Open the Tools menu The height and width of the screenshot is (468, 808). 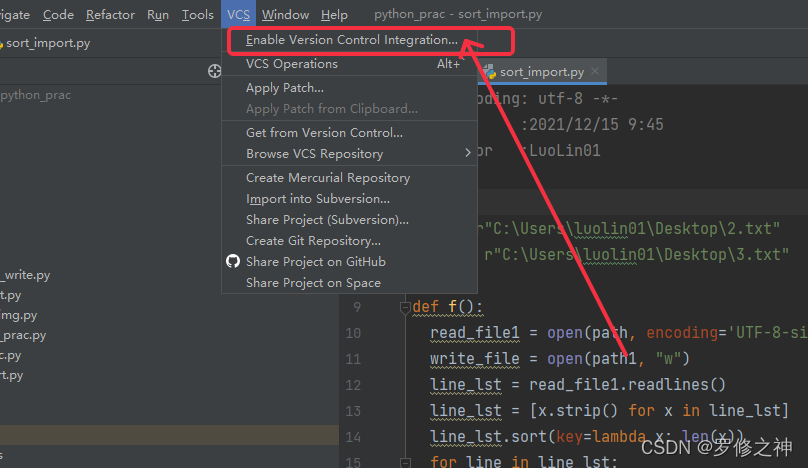point(197,14)
